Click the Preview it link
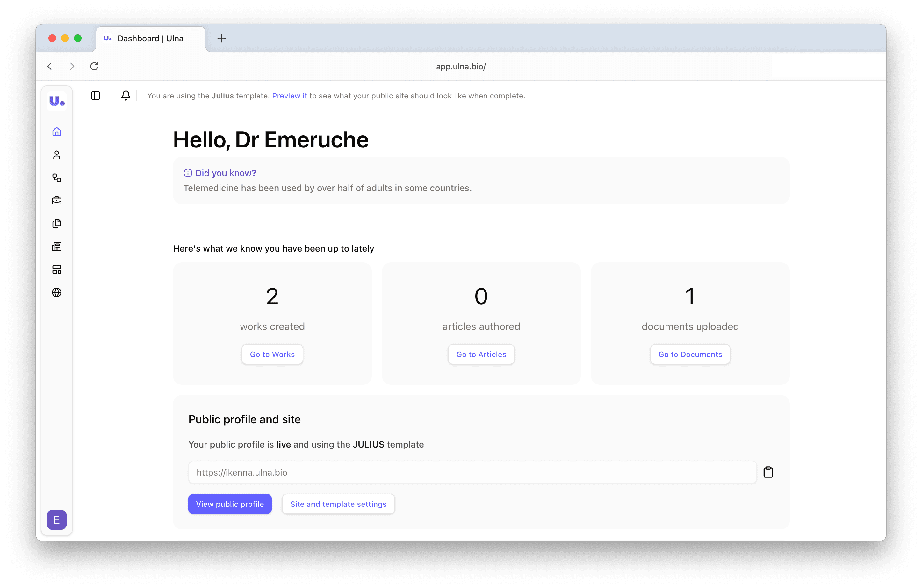The height and width of the screenshot is (588, 922). pos(289,96)
